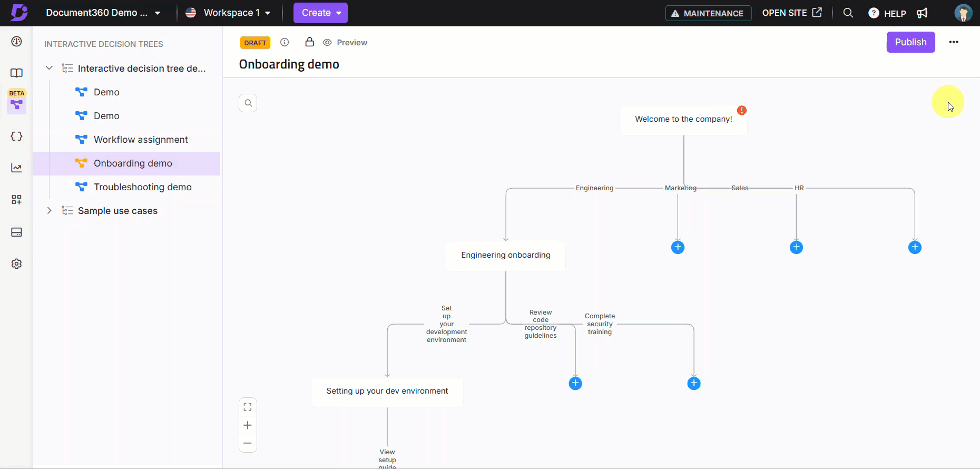Open the canvas search magnifier button
The height and width of the screenshot is (469, 980).
point(248,103)
